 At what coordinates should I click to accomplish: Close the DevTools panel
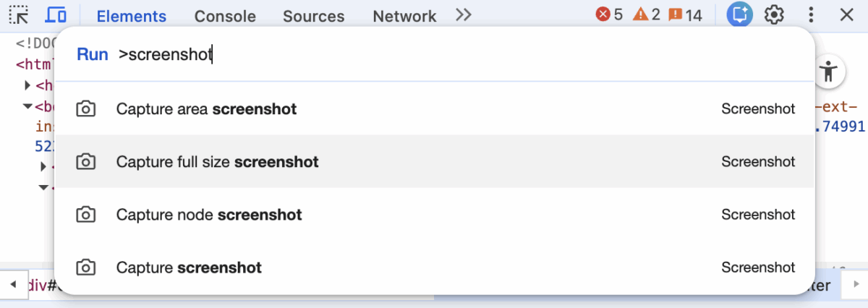846,14
